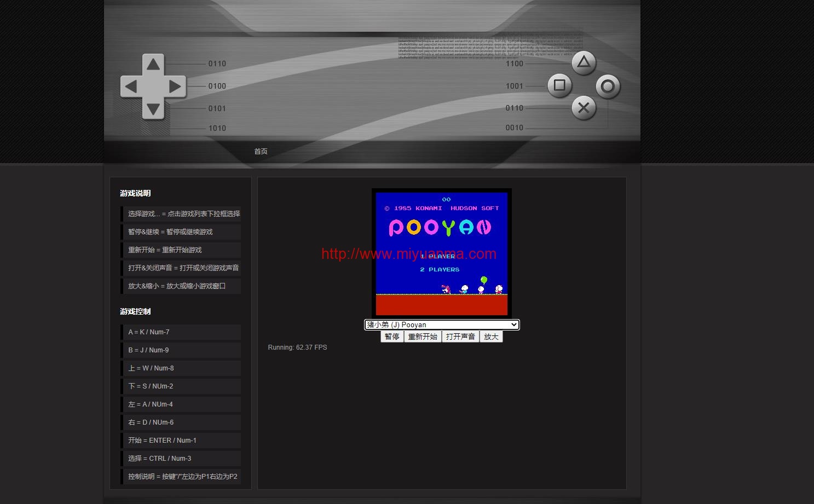Click the Pooyan game screen canvas

(442, 253)
